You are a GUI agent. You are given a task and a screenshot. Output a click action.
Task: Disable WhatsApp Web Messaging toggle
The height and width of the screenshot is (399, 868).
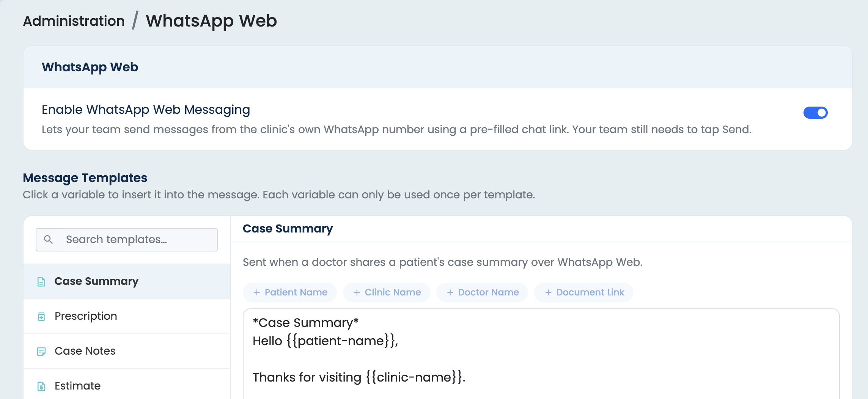click(x=815, y=113)
